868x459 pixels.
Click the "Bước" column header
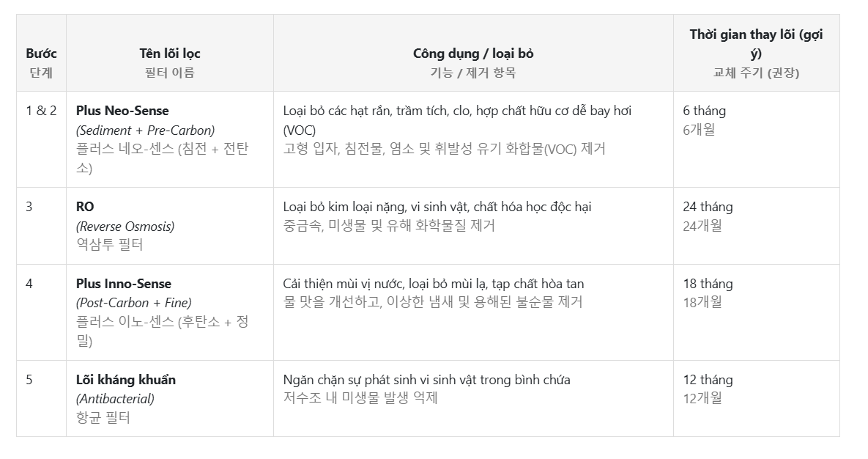pyautogui.click(x=41, y=54)
